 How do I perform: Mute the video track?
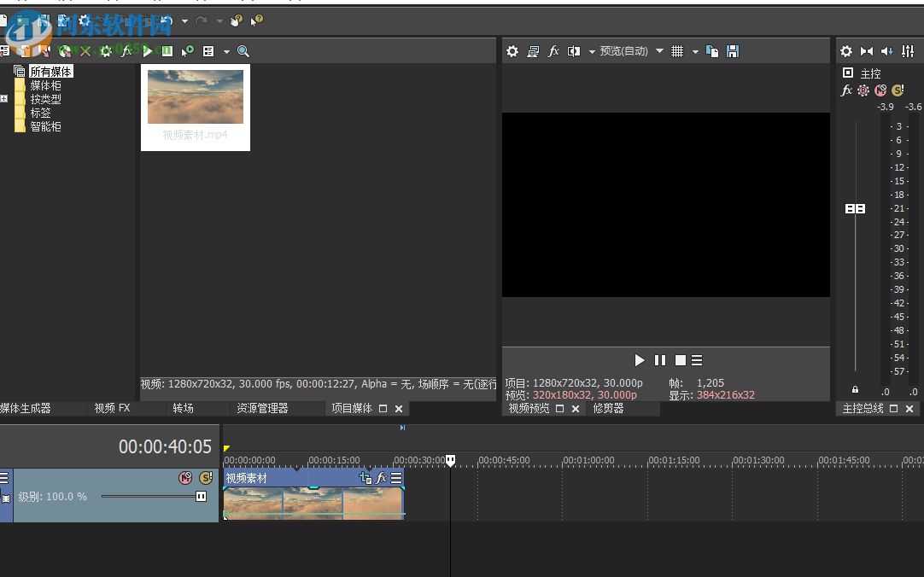[184, 478]
